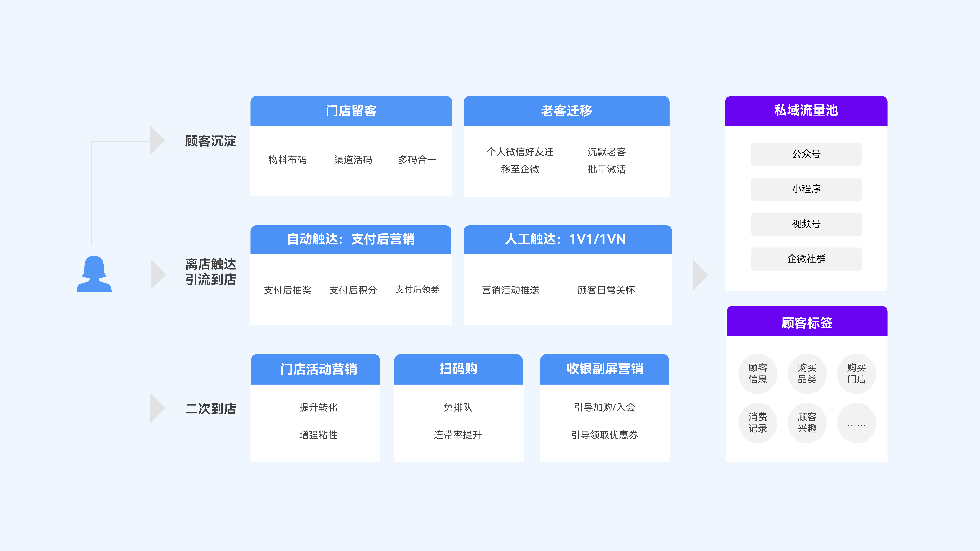This screenshot has width=980, height=551.
Task: Click the 营销活动推送 text
Action: (x=510, y=290)
